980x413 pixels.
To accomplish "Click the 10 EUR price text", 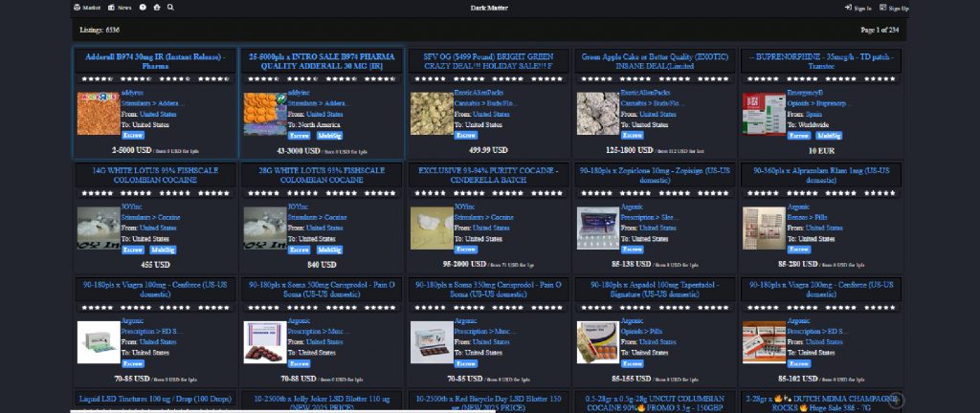I will click(x=821, y=150).
